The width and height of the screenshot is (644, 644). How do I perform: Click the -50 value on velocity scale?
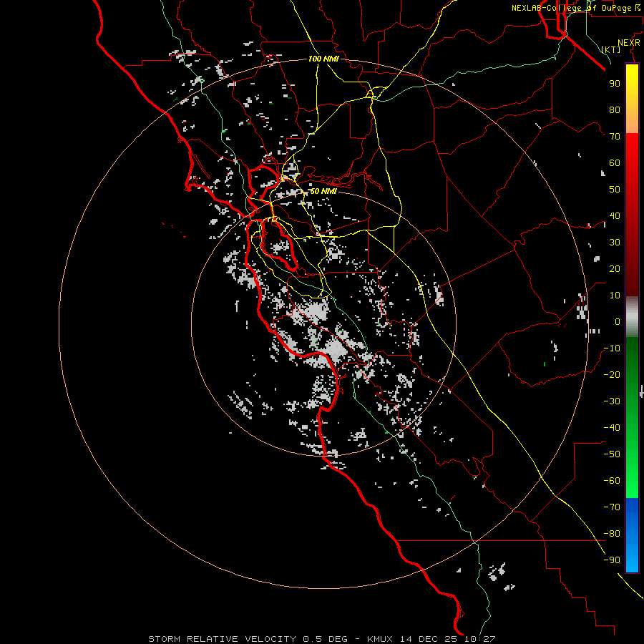point(612,454)
